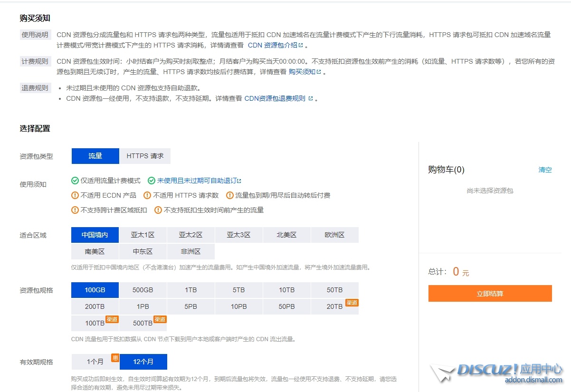The height and width of the screenshot is (392, 571).
Task: Choose the 北美区 region
Action: pos(286,235)
